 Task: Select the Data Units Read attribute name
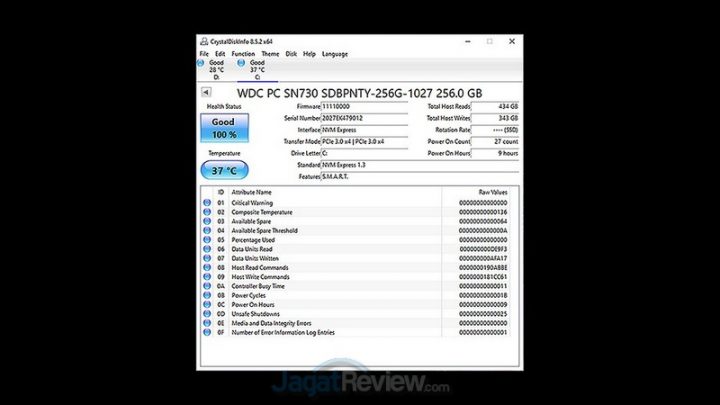[252, 249]
